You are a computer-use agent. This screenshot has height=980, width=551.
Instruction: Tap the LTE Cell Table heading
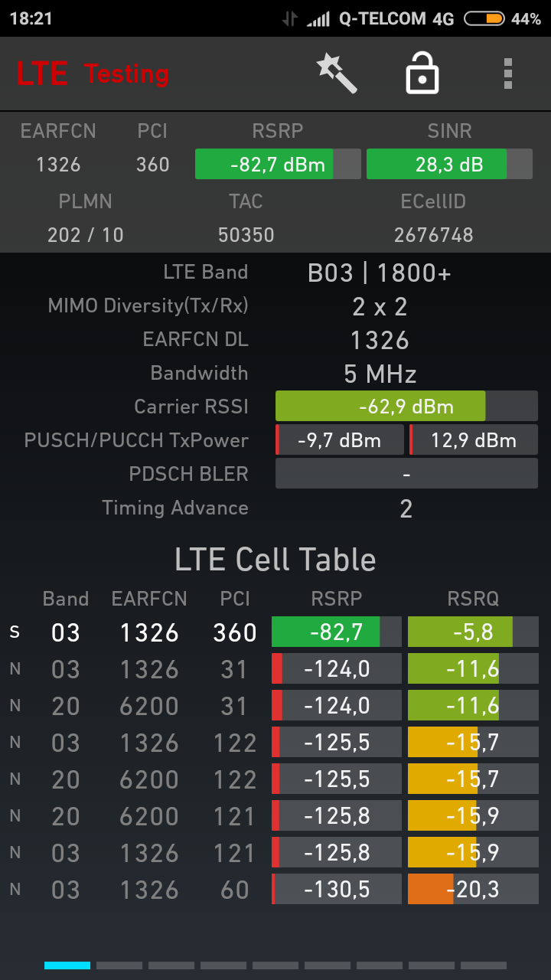point(275,560)
